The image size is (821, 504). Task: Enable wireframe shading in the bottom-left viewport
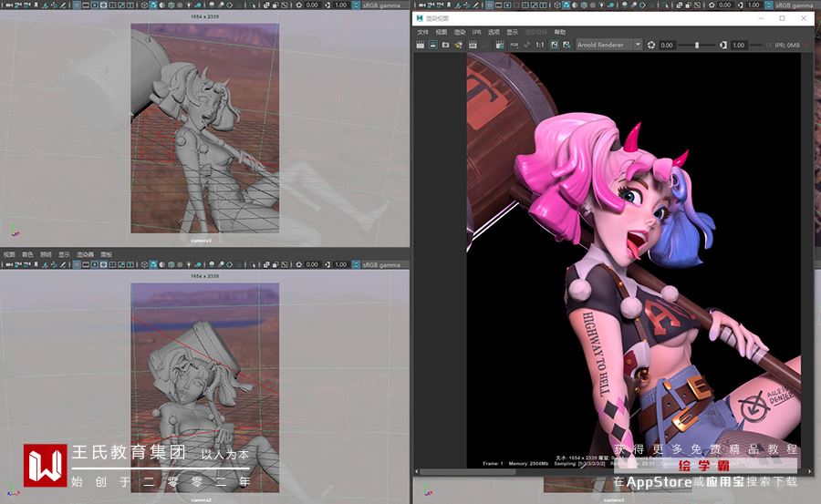144,265
